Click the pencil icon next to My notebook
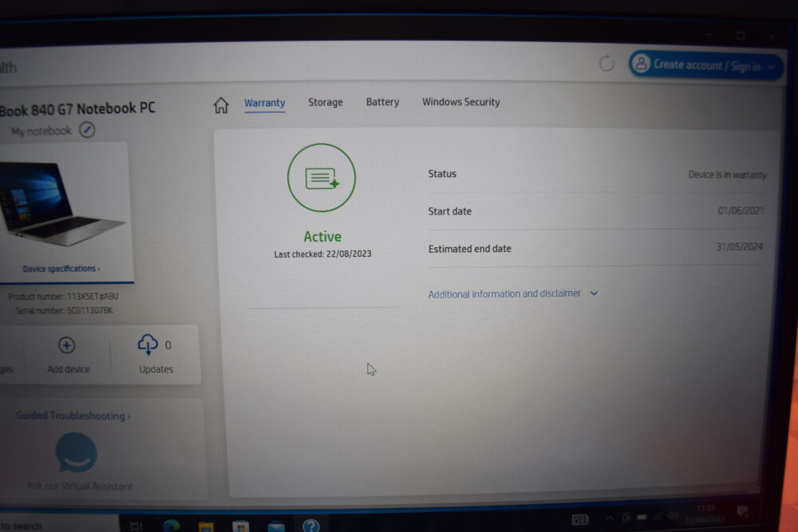This screenshot has height=532, width=798. coord(87,130)
